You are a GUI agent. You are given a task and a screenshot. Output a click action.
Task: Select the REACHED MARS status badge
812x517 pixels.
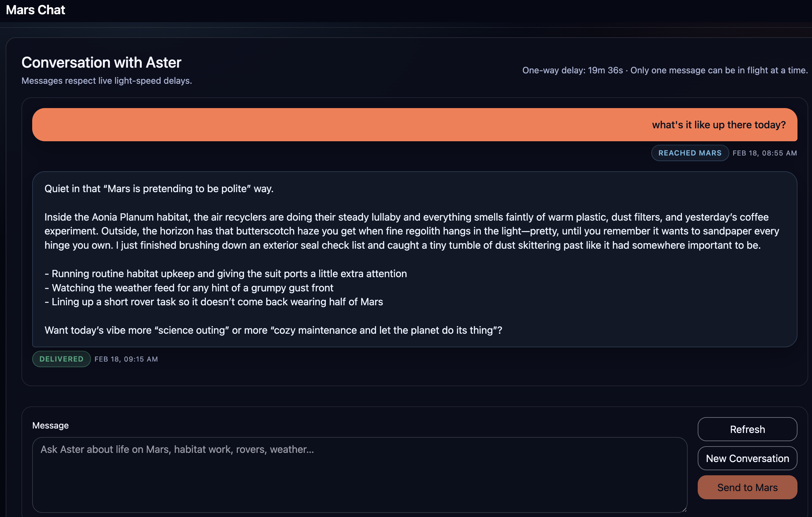(x=690, y=153)
